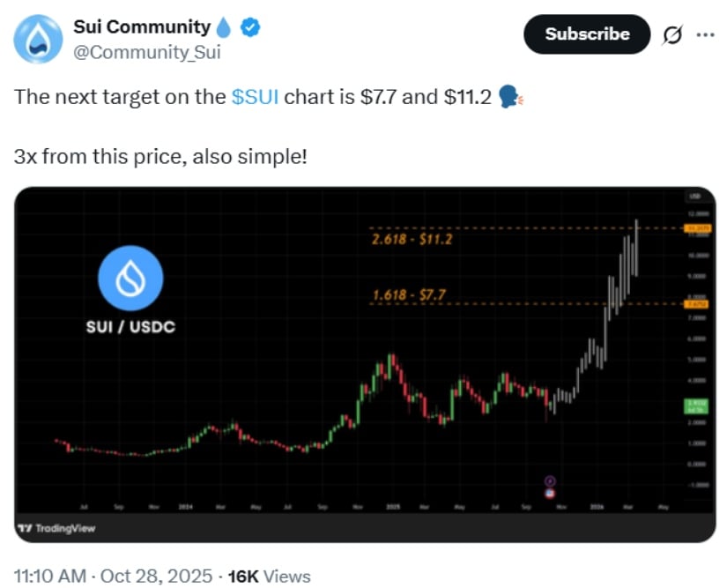Click the Sui Community profile avatar
Viewport: 727px width, 588px height.
pyautogui.click(x=35, y=38)
